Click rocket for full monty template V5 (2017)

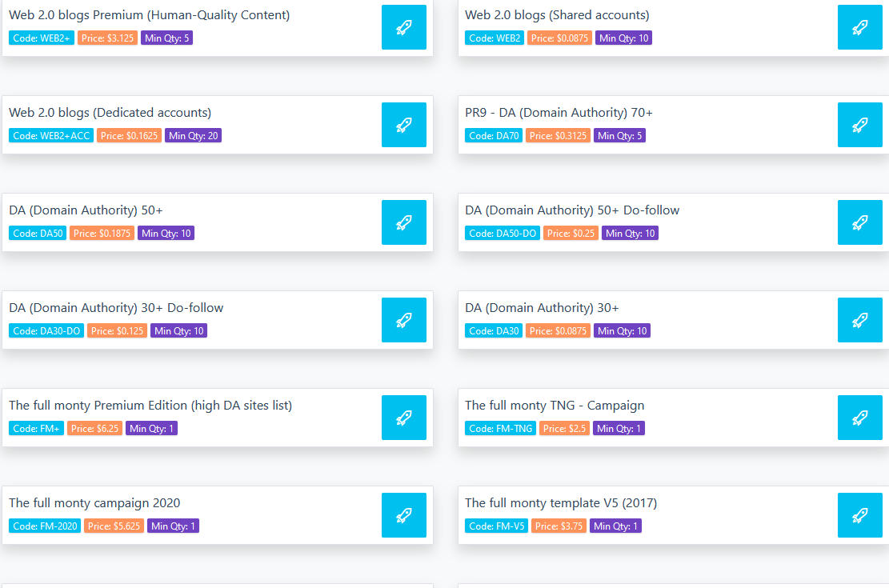click(859, 515)
